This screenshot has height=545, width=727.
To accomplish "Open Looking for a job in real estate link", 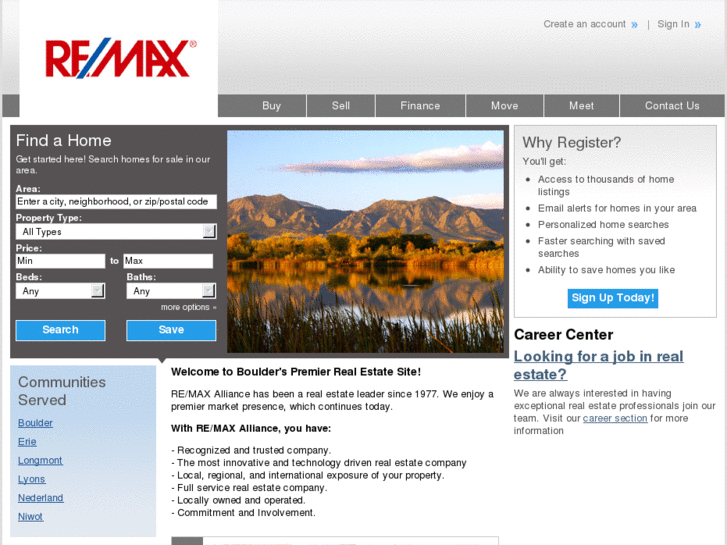I will click(x=598, y=365).
